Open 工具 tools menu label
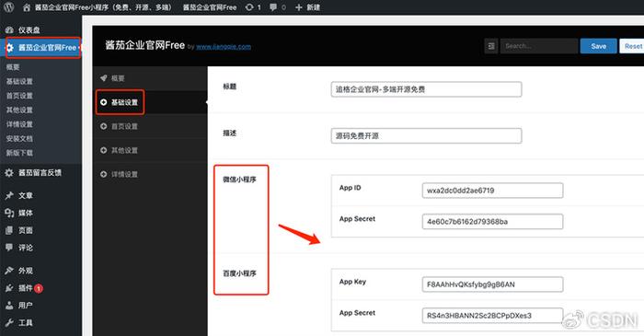The image size is (644, 336). tap(26, 323)
